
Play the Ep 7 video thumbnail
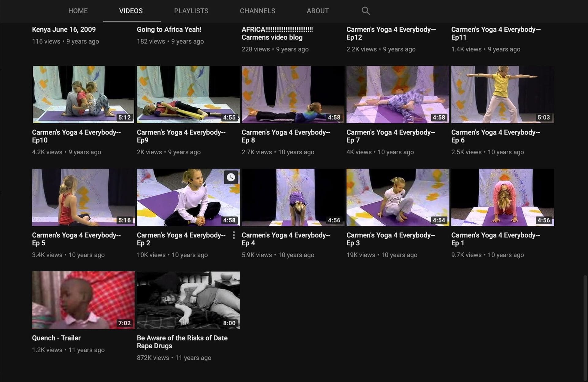coord(398,95)
